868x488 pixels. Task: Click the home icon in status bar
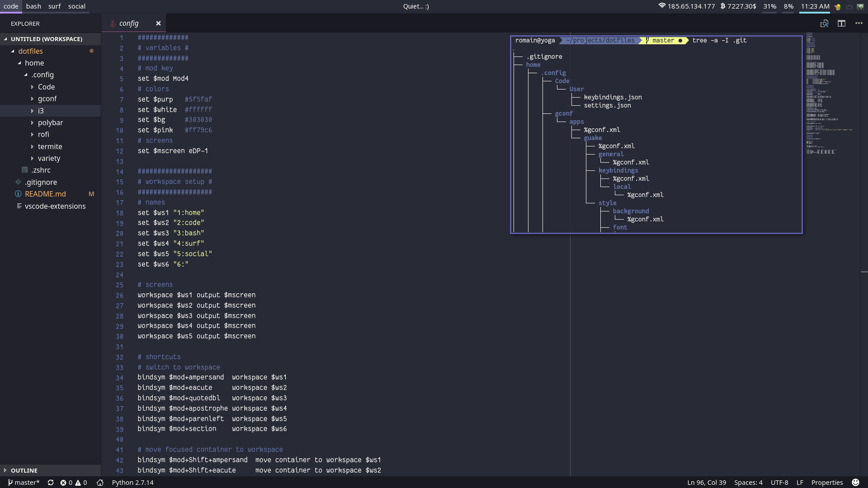click(x=100, y=483)
